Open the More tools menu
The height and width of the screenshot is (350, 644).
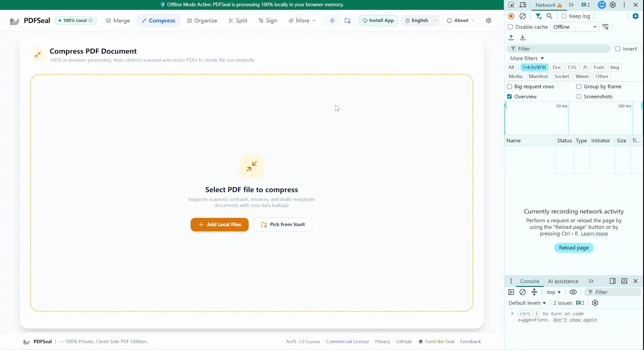point(302,21)
